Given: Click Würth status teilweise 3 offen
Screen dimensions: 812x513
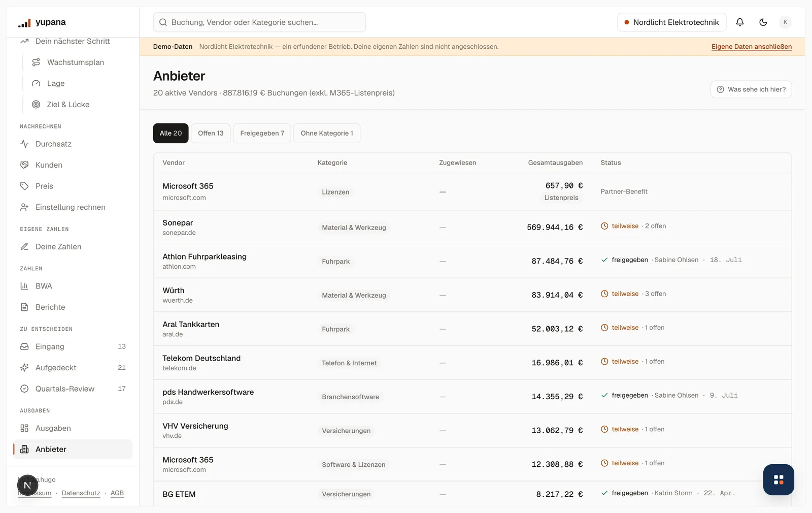Looking at the screenshot, I should (x=633, y=294).
